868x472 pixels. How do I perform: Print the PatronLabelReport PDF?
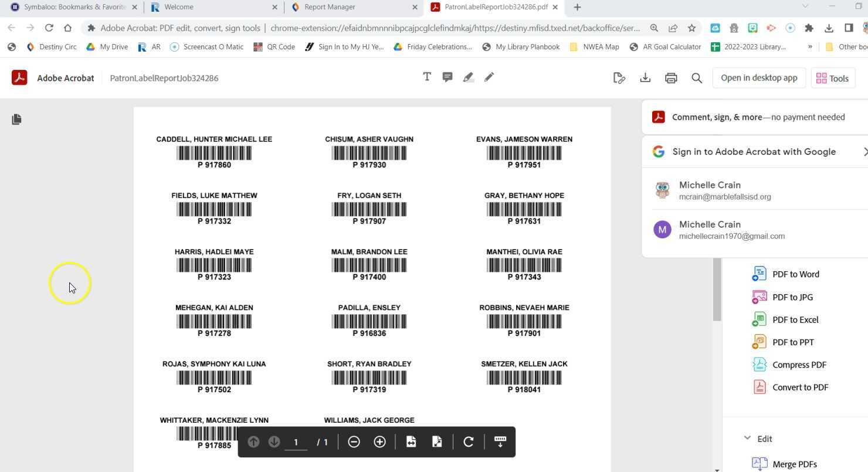click(671, 77)
